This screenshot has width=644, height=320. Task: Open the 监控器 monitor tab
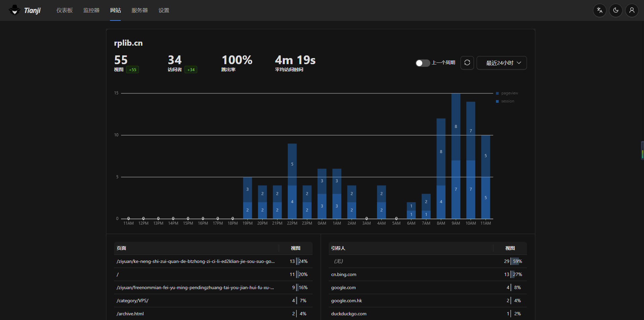click(x=91, y=10)
